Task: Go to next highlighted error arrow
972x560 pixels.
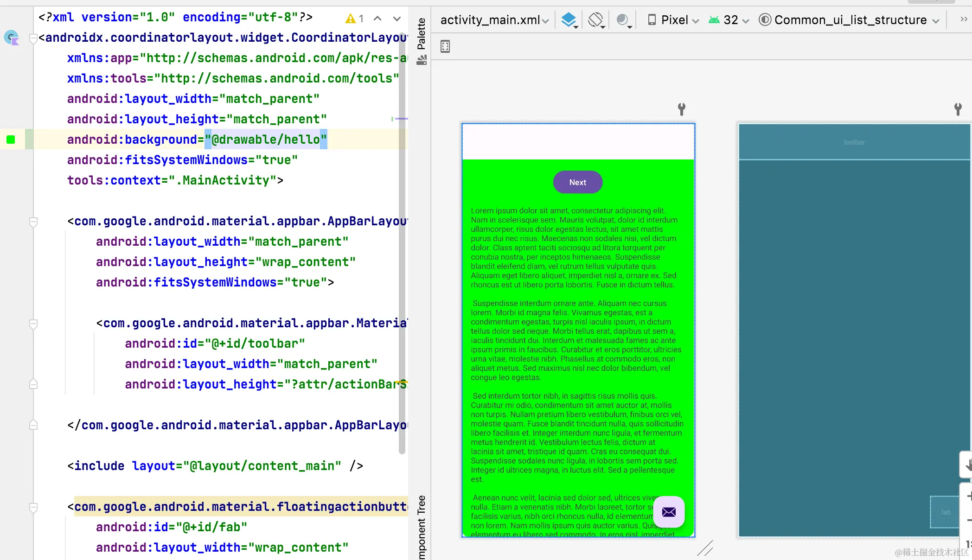Action: (397, 19)
